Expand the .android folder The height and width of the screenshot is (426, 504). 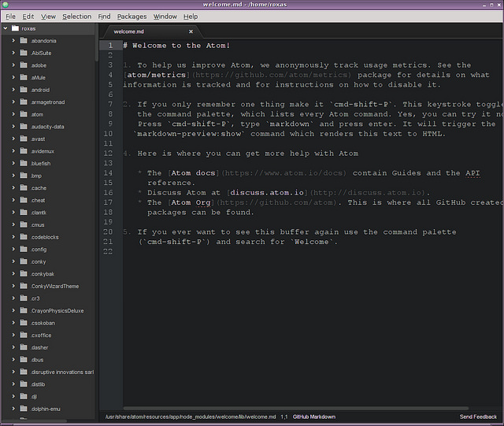(13, 90)
